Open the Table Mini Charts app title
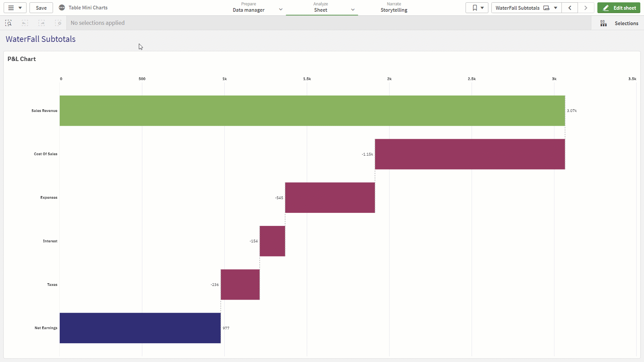Image resolution: width=644 pixels, height=362 pixels. click(88, 8)
